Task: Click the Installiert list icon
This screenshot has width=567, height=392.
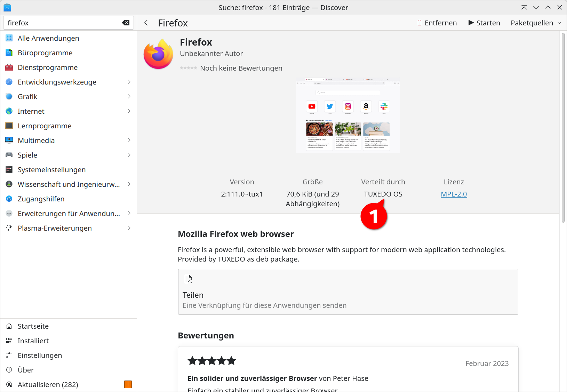Action: pyautogui.click(x=9, y=341)
